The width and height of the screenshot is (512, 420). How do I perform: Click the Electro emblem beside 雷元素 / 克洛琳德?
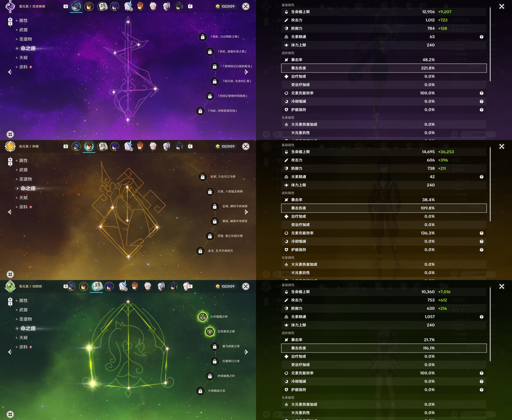[x=10, y=6]
